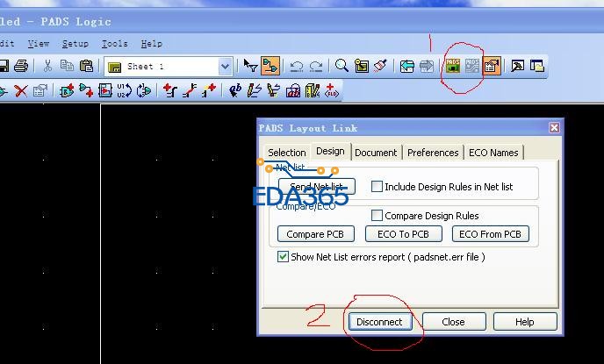Select the Add Connection tool icon
Viewport: 604px width, 364px height.
pyautogui.click(x=86, y=91)
